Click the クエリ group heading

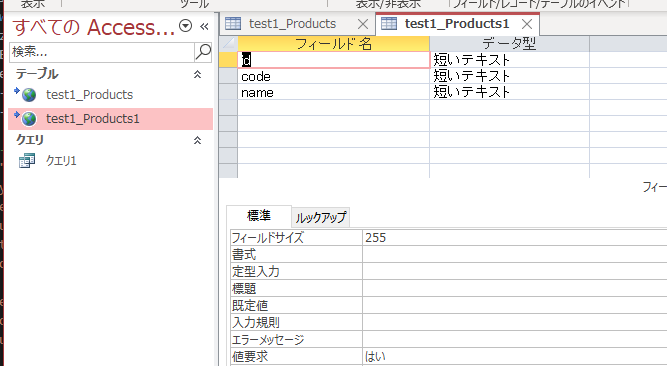pyautogui.click(x=30, y=140)
